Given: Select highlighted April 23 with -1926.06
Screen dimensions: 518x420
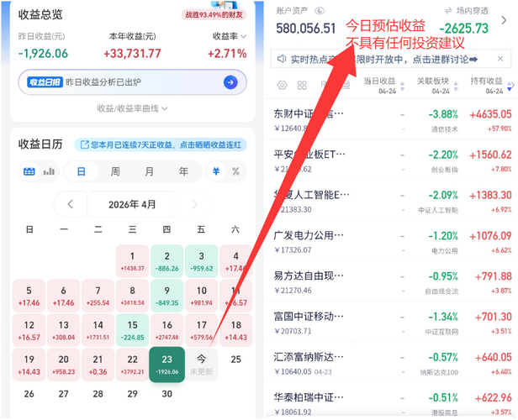Looking at the screenshot, I should tap(167, 365).
